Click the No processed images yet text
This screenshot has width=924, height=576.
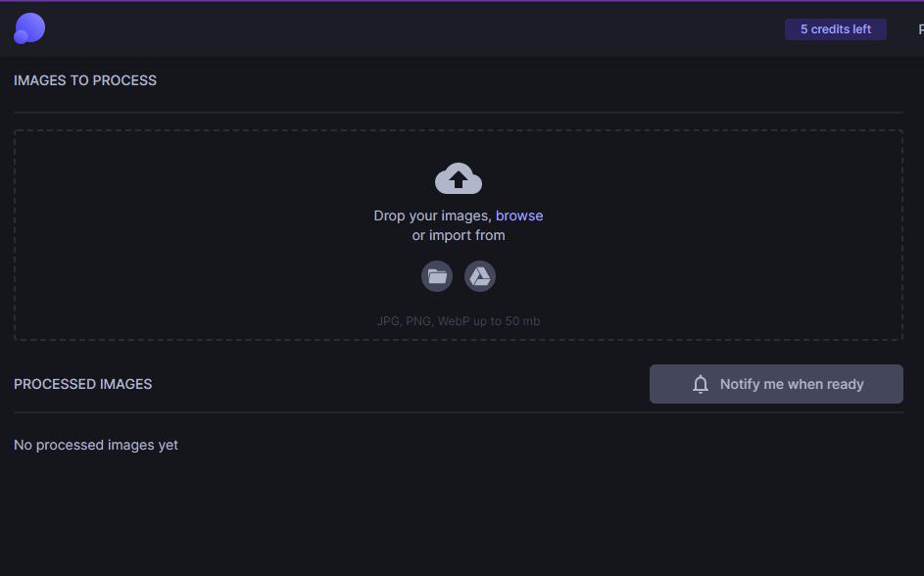tap(95, 445)
